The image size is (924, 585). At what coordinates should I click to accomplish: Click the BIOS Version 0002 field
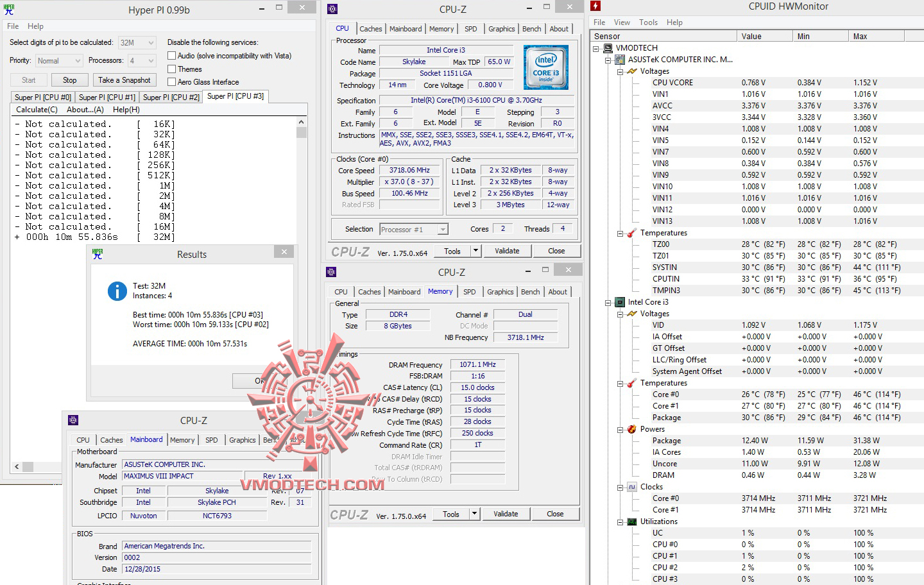217,557
